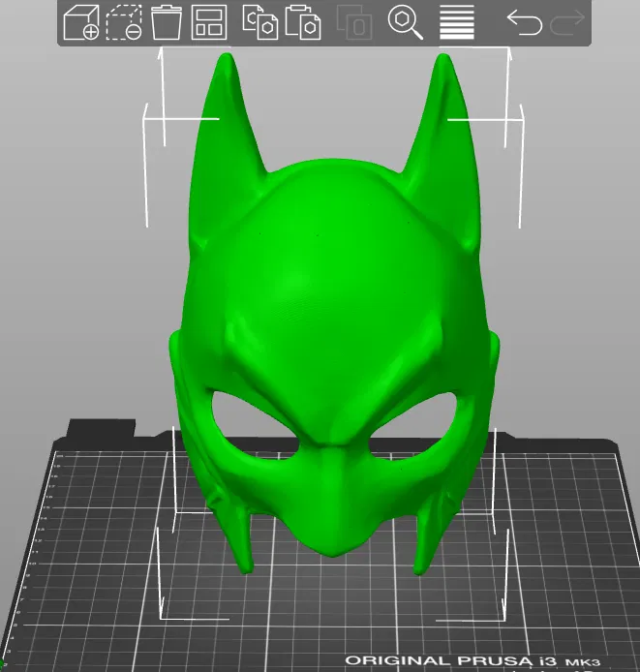
Task: Click the Copy icon in toolbar
Action: pos(260,22)
